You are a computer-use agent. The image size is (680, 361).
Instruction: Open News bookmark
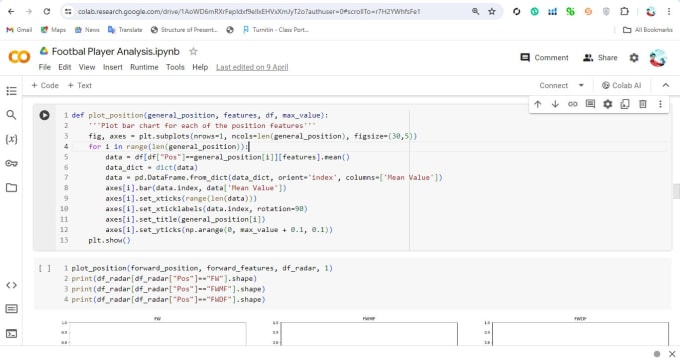tap(87, 30)
